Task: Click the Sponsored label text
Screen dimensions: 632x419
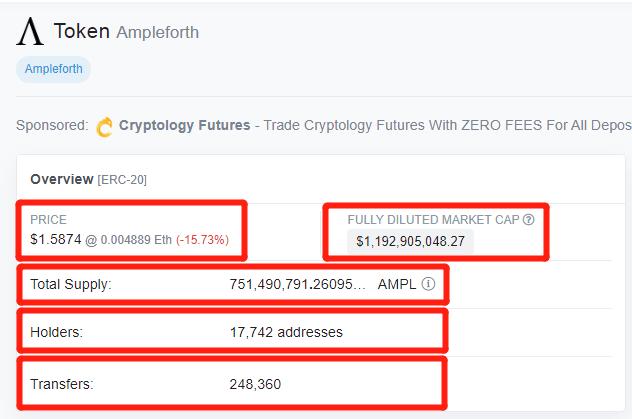Action: pos(52,125)
